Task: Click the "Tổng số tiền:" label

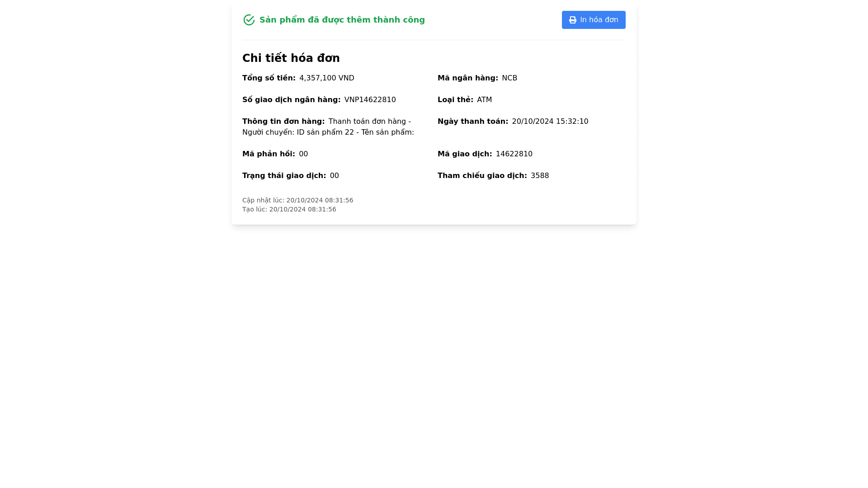Action: (269, 78)
